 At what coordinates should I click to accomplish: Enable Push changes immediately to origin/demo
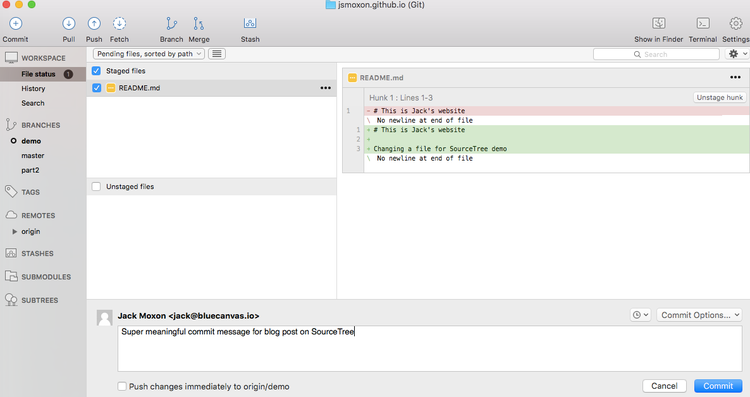122,386
